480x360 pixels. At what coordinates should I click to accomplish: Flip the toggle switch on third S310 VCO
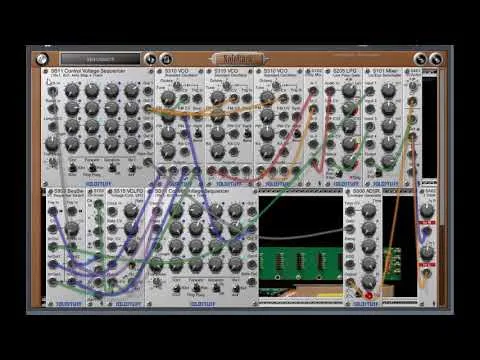[x=297, y=133]
